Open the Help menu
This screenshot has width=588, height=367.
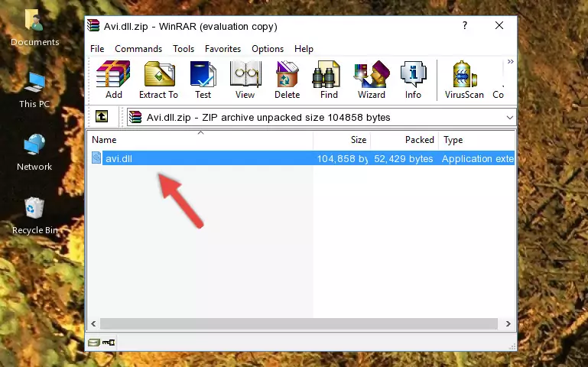click(304, 49)
